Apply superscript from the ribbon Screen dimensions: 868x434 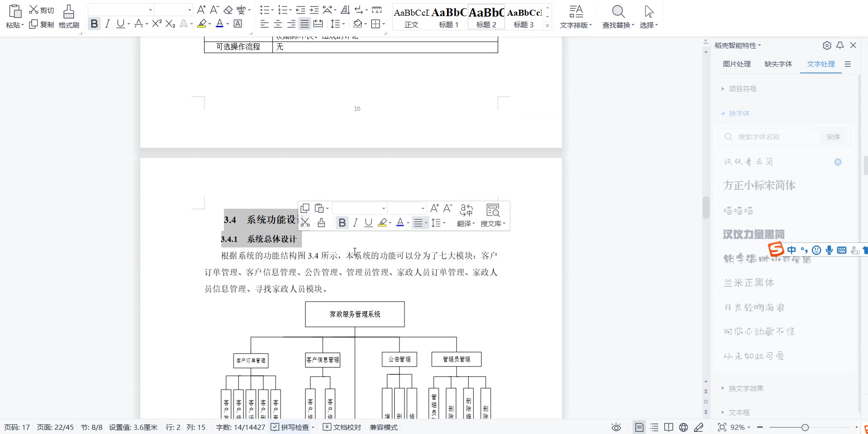(157, 24)
